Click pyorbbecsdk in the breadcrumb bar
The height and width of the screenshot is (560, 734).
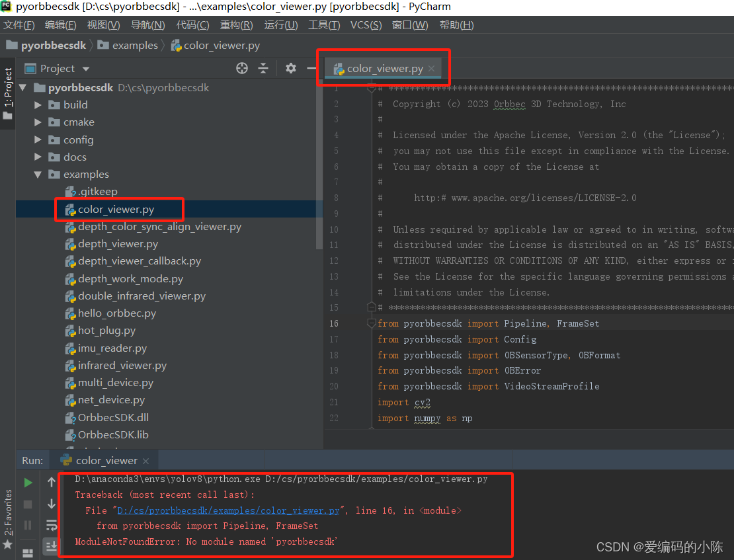pos(46,46)
